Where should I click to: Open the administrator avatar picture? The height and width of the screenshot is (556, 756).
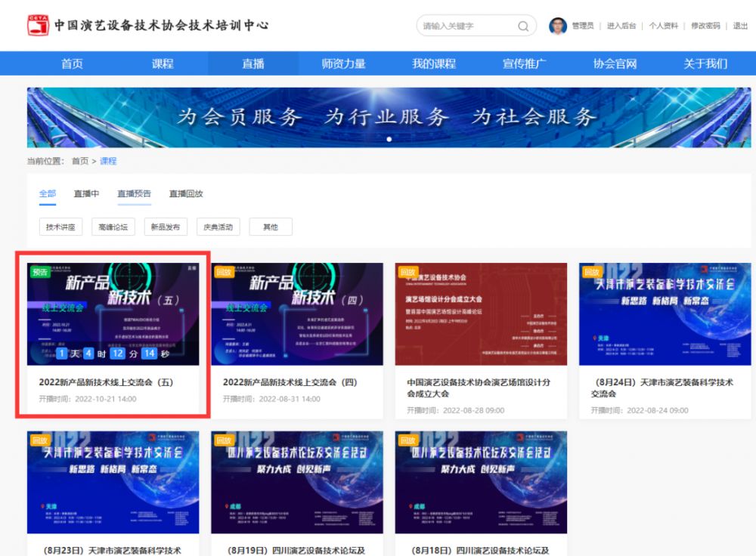coord(558,26)
